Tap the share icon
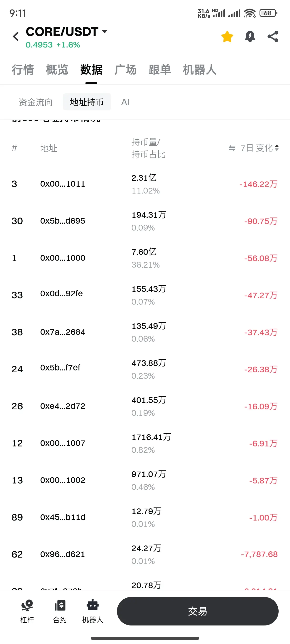This screenshot has width=290, height=644. [273, 37]
